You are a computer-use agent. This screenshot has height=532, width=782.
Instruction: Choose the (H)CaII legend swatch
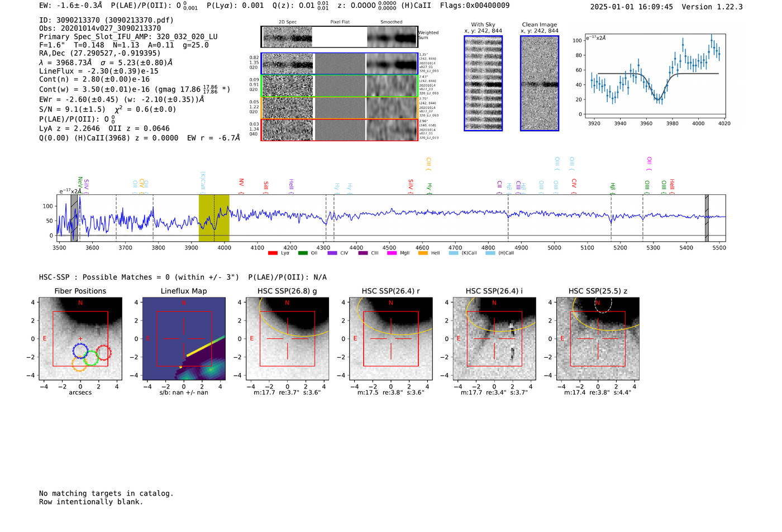point(490,253)
